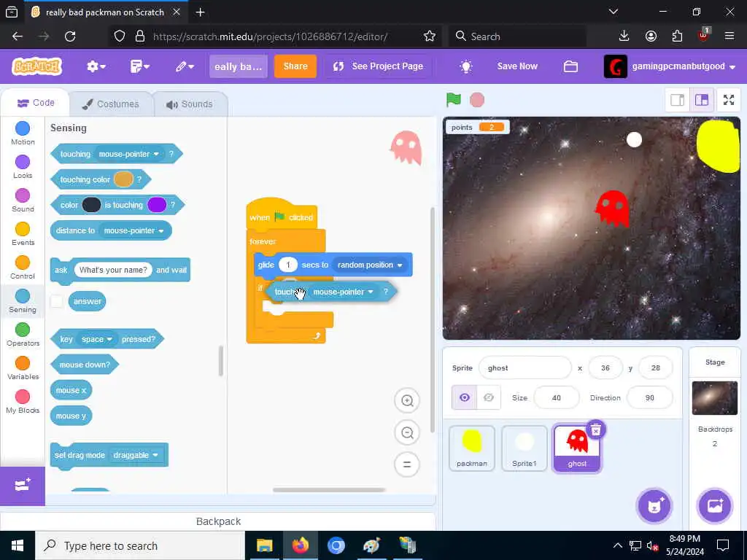The height and width of the screenshot is (560, 747).
Task: Open the File menu icon
Action: [x=139, y=66]
